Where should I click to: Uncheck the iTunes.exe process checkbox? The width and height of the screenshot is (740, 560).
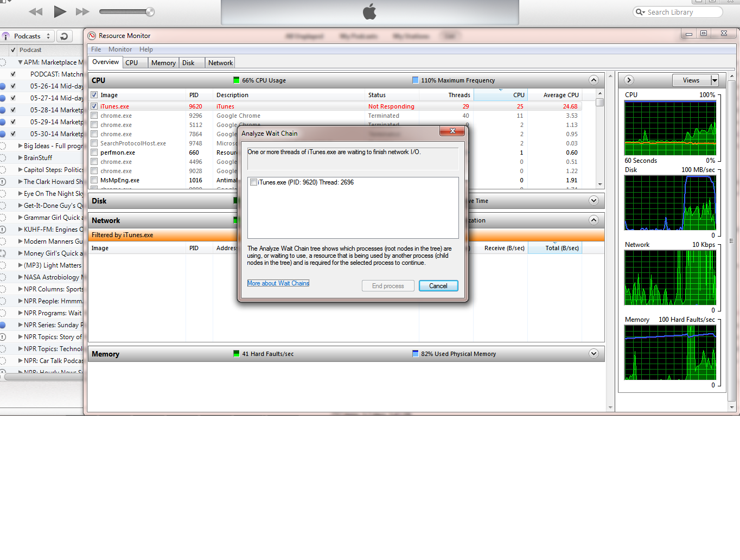[x=94, y=106]
